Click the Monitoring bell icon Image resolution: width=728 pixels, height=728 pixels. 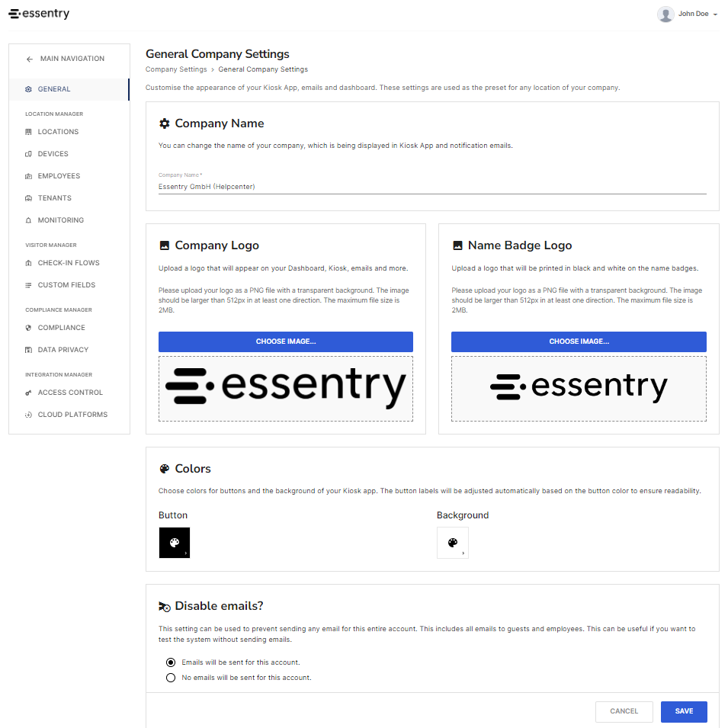coord(28,220)
